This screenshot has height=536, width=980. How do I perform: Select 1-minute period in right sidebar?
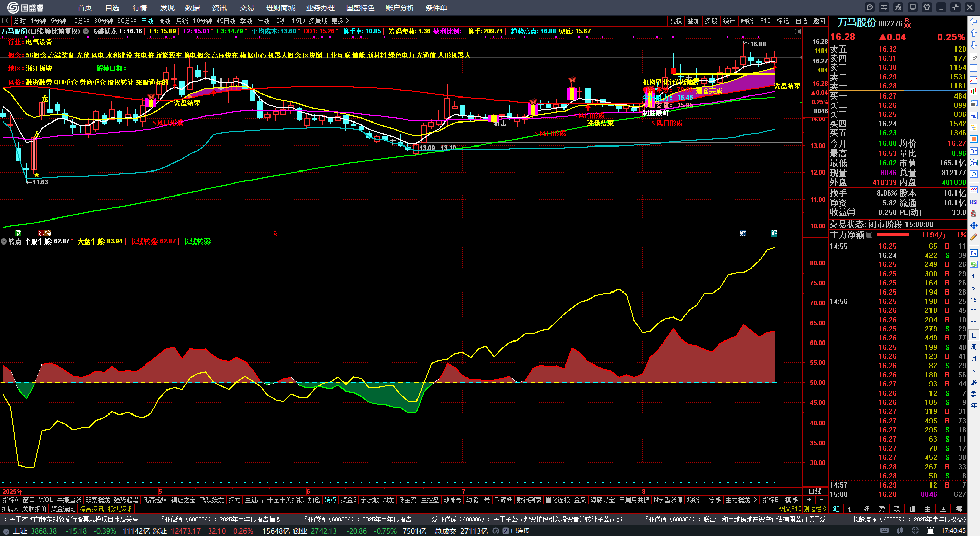(974, 276)
